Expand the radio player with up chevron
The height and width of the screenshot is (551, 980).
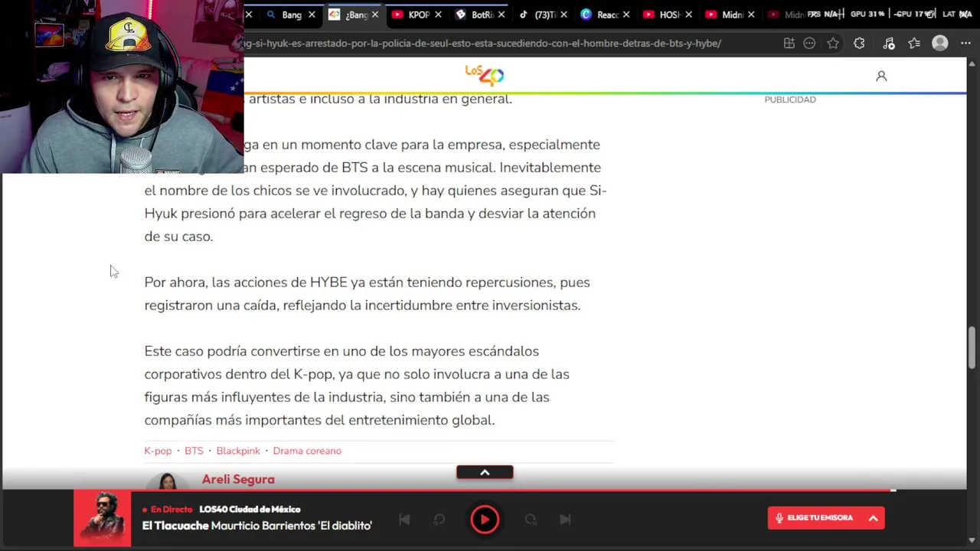click(x=485, y=472)
